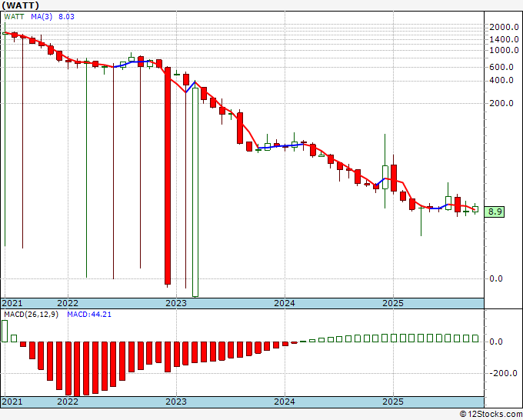Click the 200.0 price axis label

pos(501,103)
